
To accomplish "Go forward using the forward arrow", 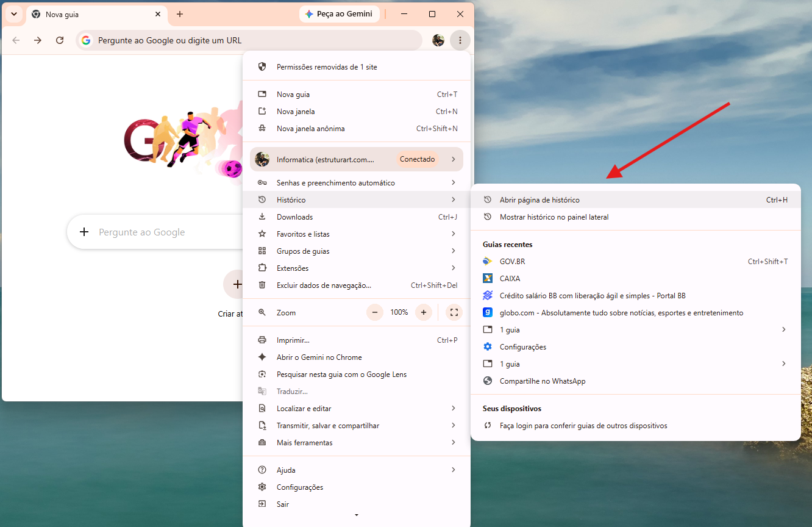I will [x=38, y=40].
